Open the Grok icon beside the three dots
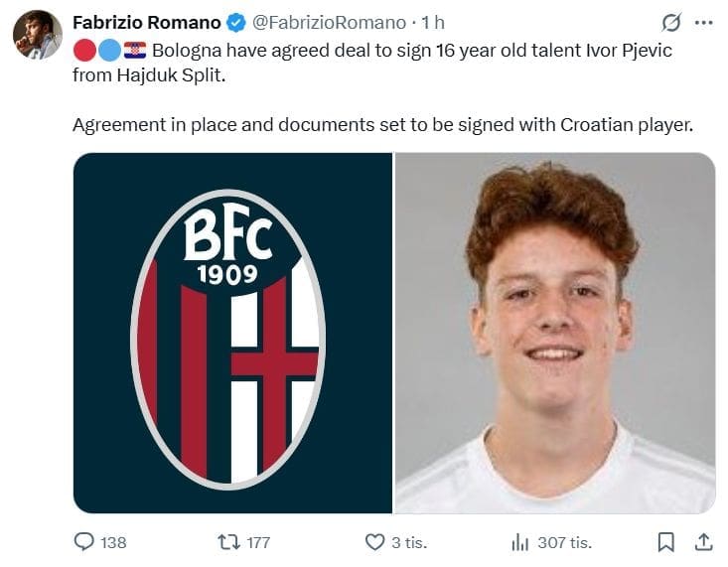728x567 pixels. (x=670, y=23)
